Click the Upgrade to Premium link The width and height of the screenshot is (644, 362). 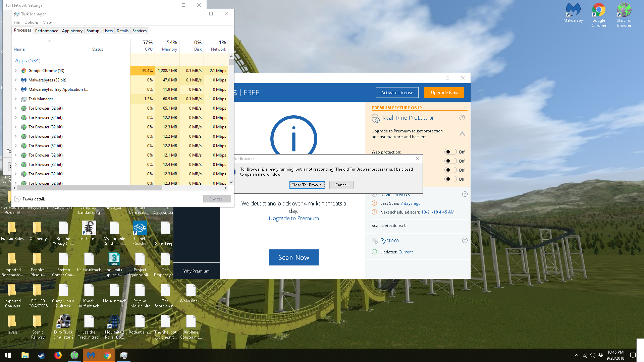[x=293, y=218]
